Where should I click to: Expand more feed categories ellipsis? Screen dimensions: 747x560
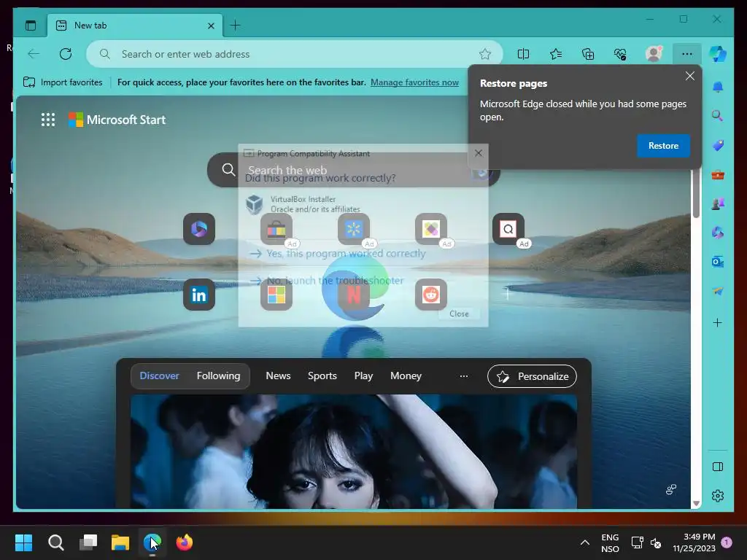coord(463,376)
